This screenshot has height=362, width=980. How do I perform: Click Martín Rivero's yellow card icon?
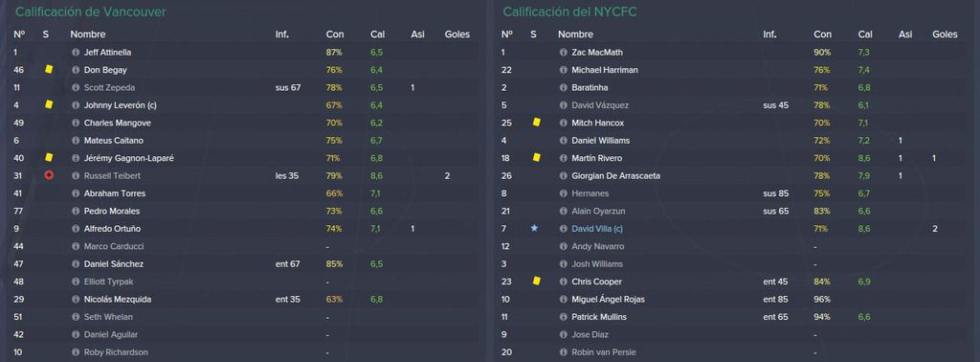536,158
